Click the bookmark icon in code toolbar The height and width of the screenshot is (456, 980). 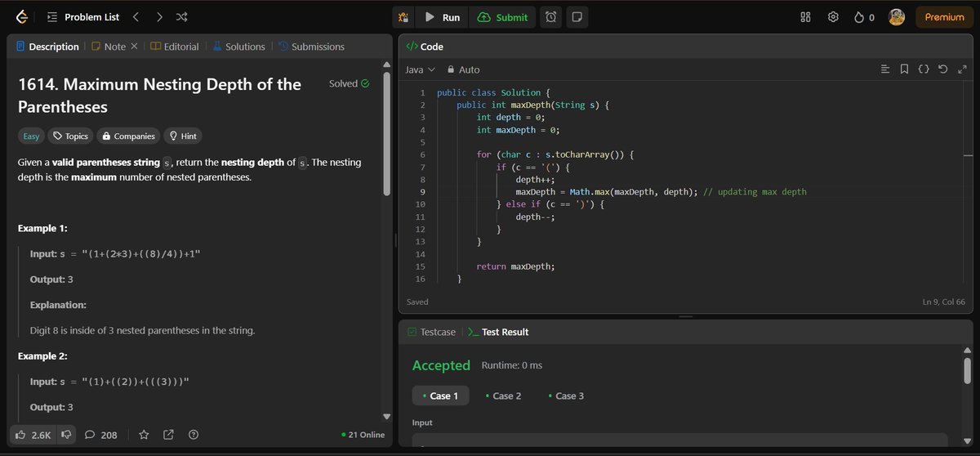click(x=904, y=69)
